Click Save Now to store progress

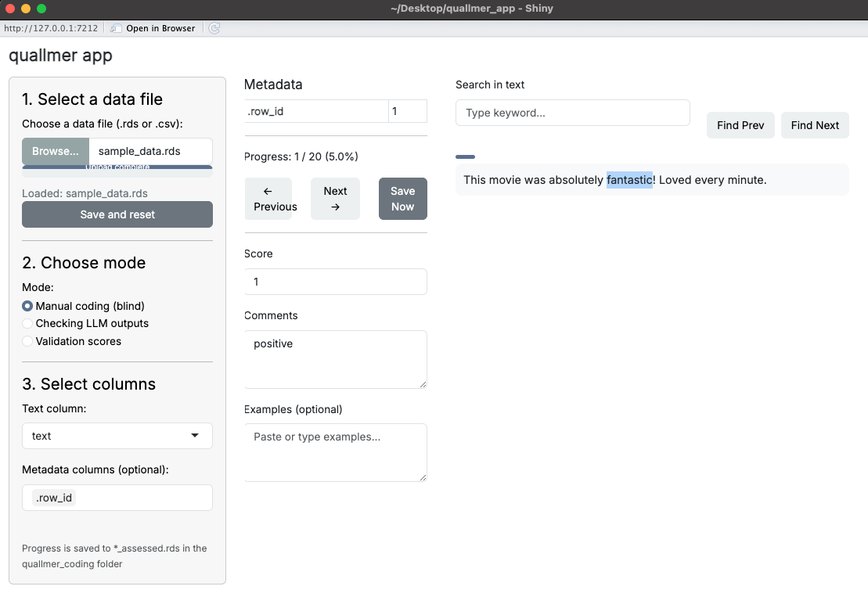402,198
